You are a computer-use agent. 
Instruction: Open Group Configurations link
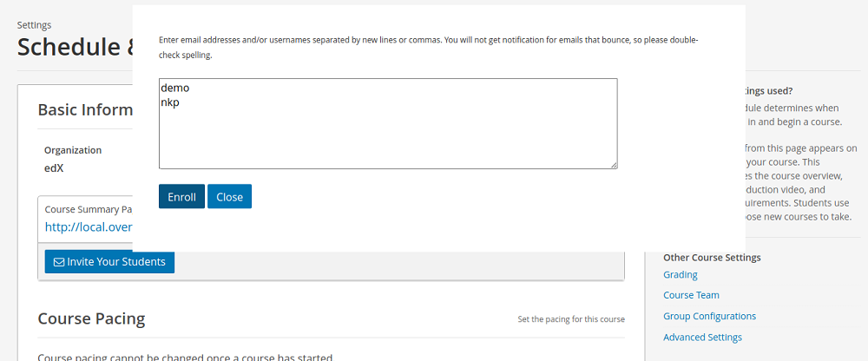[710, 316]
